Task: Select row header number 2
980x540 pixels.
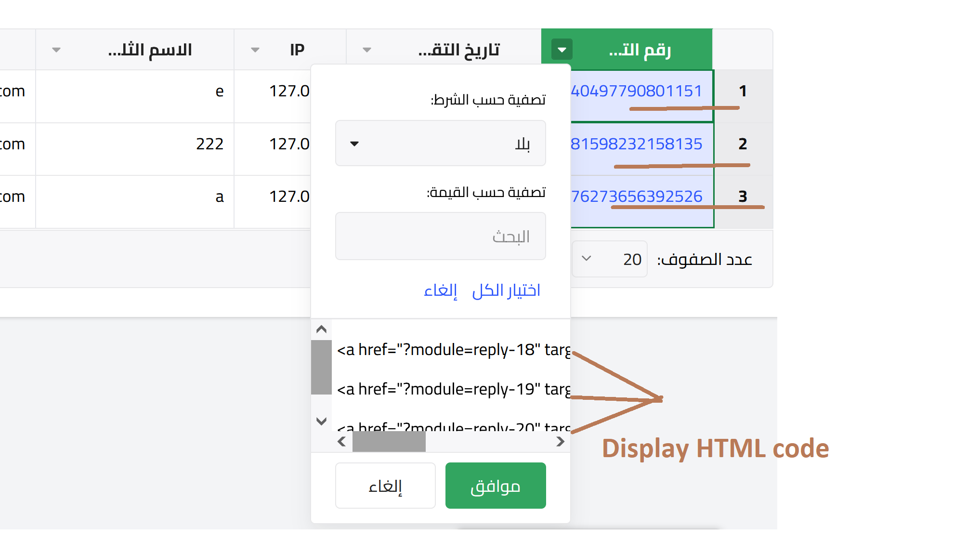Action: [743, 144]
